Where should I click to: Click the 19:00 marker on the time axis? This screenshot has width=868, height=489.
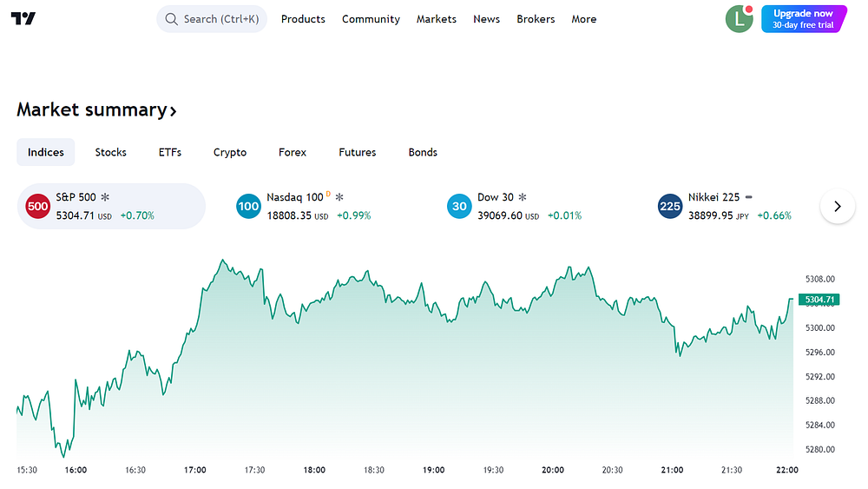(433, 470)
